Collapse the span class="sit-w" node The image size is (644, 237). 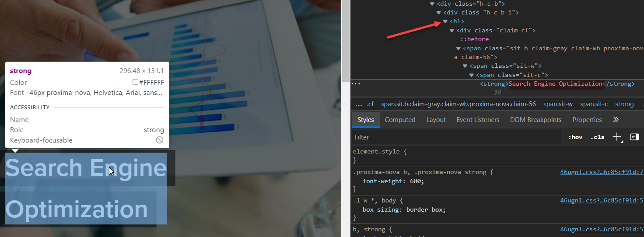465,66
